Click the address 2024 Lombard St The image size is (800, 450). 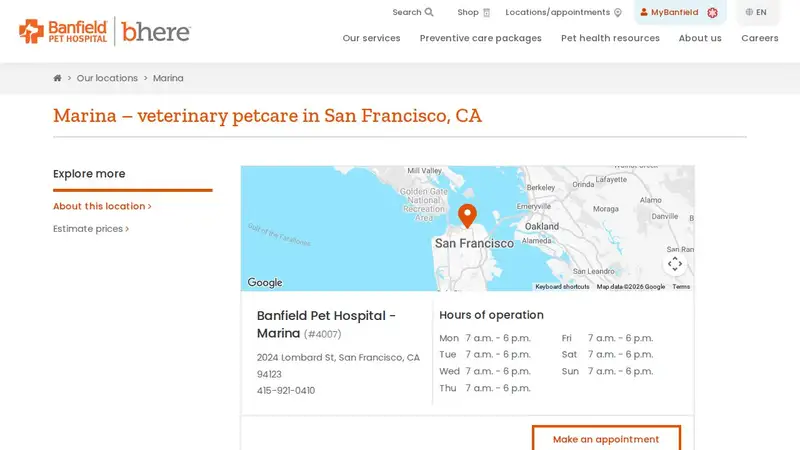[x=338, y=365]
